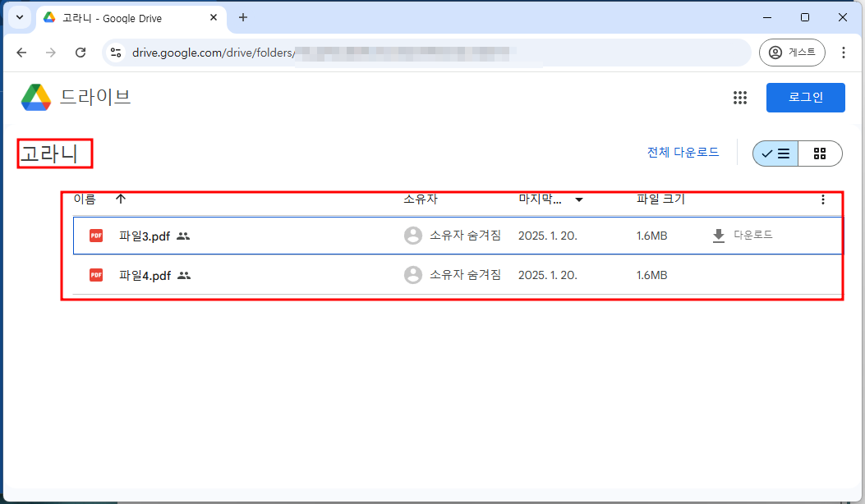Screen dimensions: 865x504
Task: Select the 고라니 - Google Drive browser tab
Action: click(x=115, y=17)
